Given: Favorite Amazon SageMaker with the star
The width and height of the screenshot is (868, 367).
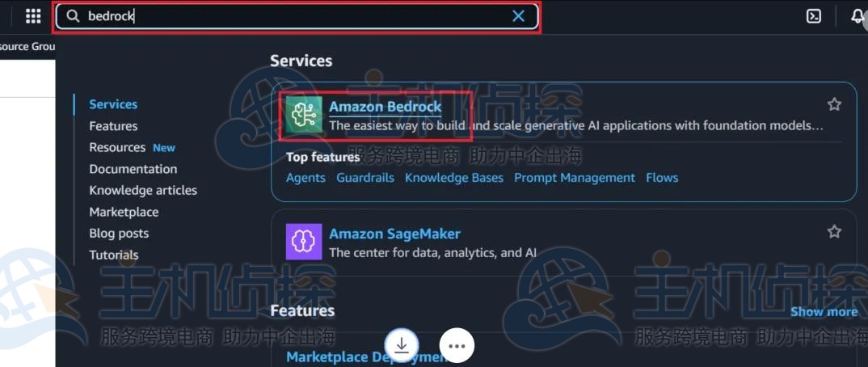Looking at the screenshot, I should pos(834,231).
